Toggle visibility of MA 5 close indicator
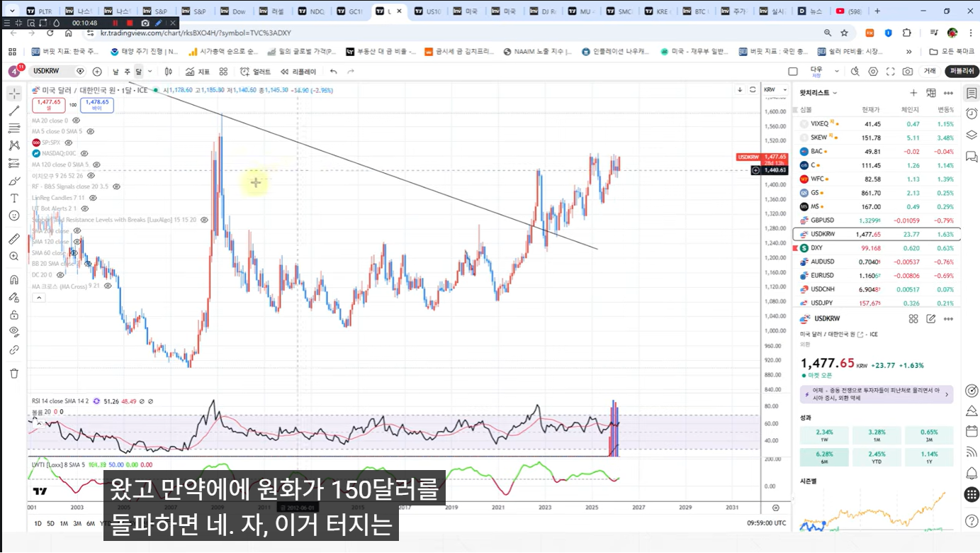 point(90,131)
